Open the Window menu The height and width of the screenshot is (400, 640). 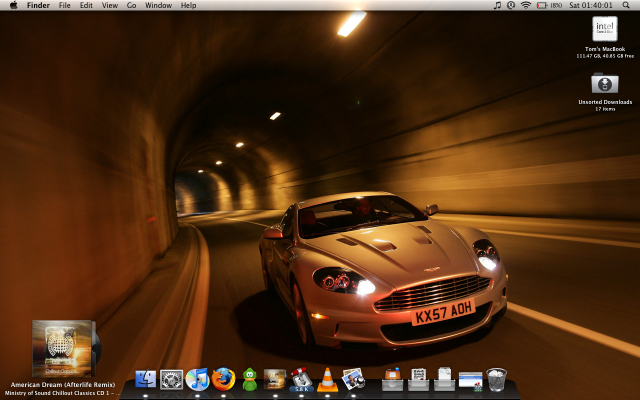158,6
